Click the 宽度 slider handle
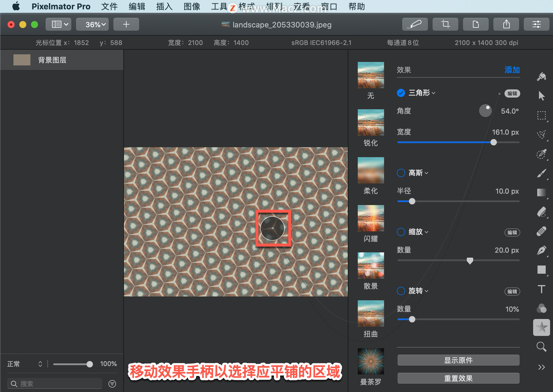The height and width of the screenshot is (392, 553). click(x=493, y=142)
